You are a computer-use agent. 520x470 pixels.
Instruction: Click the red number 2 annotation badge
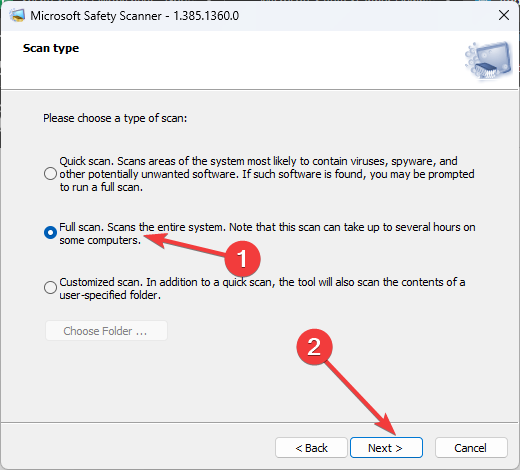[314, 347]
